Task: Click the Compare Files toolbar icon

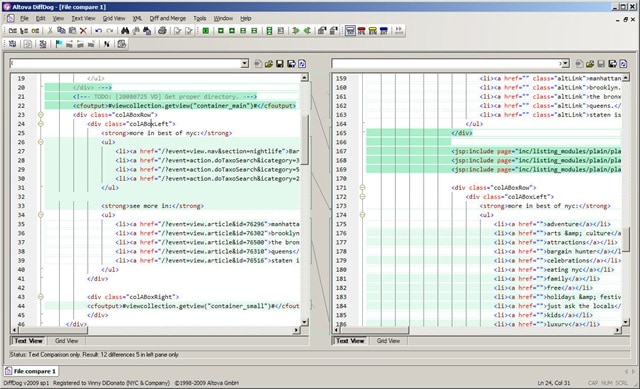Action: click(x=13, y=31)
